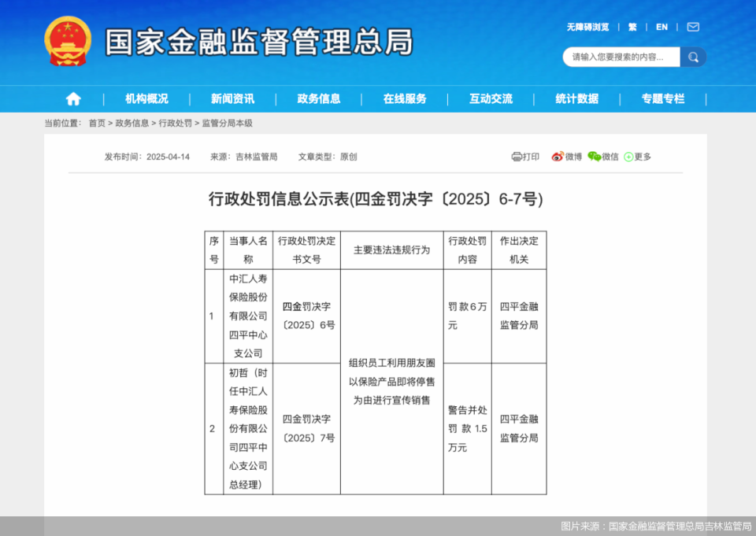
Task: Open the 专题专栏 menu
Action: [x=663, y=99]
